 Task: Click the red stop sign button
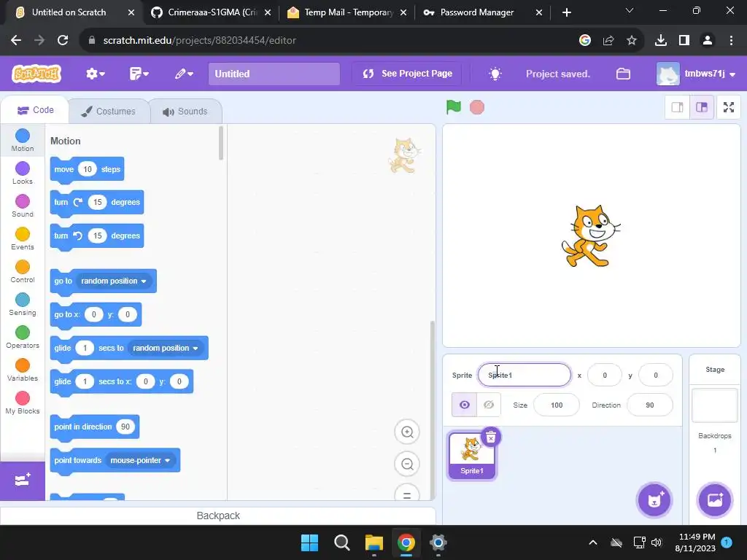coord(477,107)
